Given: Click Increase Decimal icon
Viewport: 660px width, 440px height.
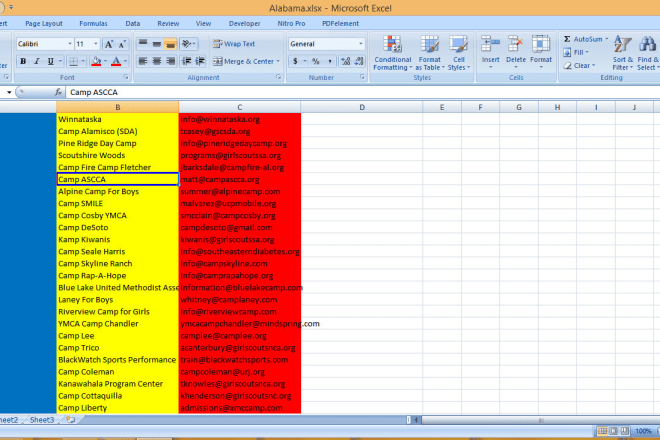Looking at the screenshot, I should click(x=346, y=61).
